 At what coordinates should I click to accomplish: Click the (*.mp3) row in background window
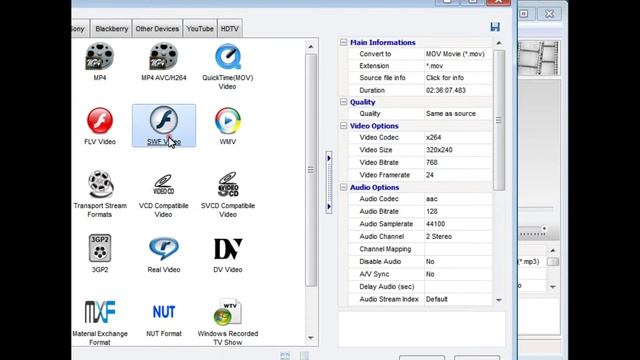click(531, 262)
